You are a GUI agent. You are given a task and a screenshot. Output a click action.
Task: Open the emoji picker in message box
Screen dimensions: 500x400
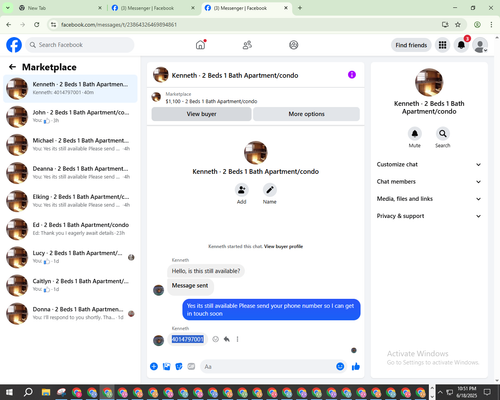(x=340, y=367)
